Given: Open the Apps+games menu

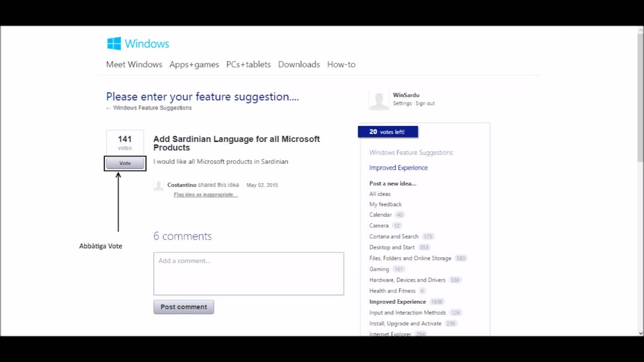Looking at the screenshot, I should point(194,64).
